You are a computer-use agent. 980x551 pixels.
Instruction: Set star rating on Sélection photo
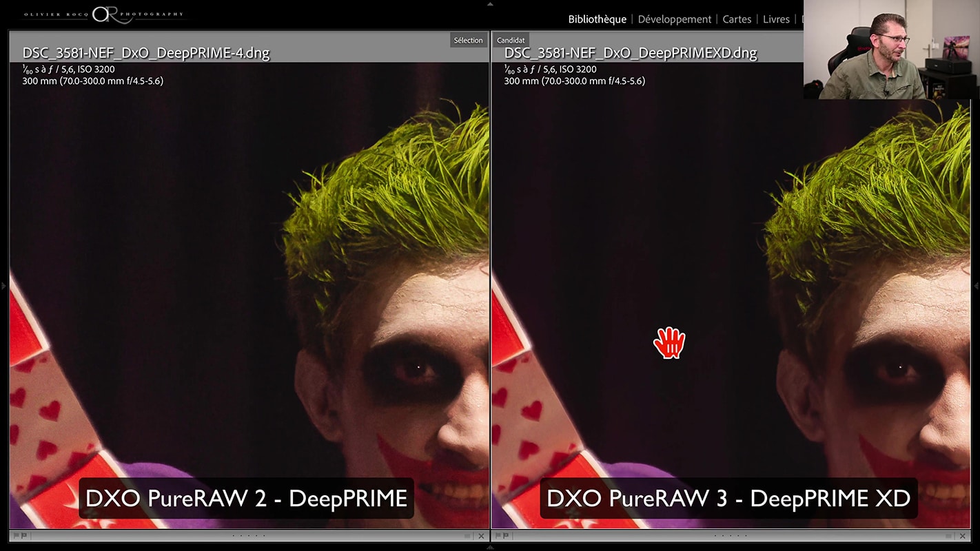pos(249,536)
